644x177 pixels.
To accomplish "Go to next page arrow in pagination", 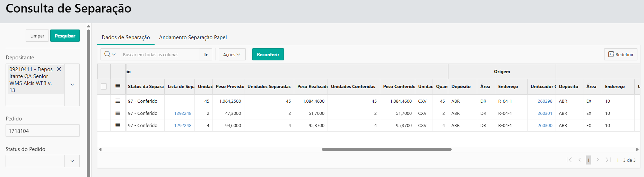I will click(x=598, y=160).
